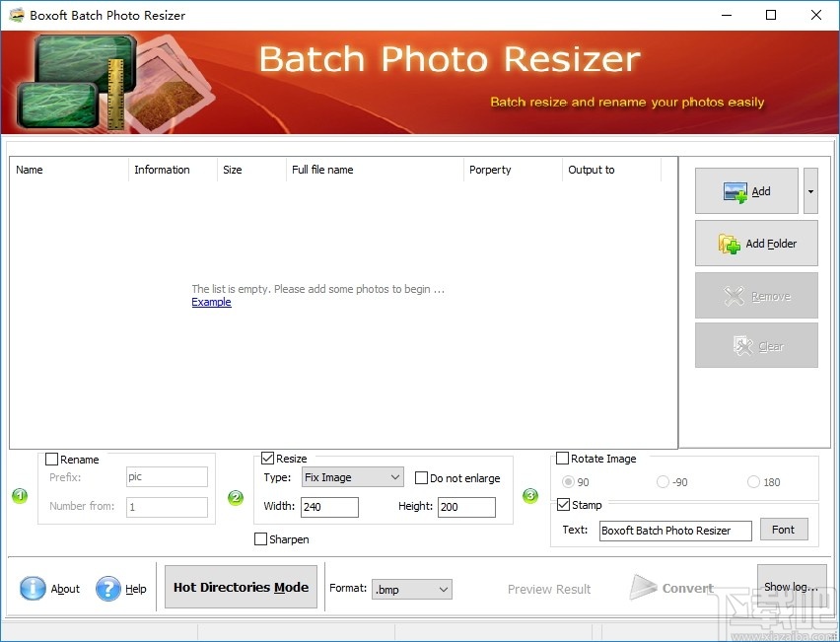Image resolution: width=840 pixels, height=642 pixels.
Task: Open About via the info icon
Action: [34, 589]
